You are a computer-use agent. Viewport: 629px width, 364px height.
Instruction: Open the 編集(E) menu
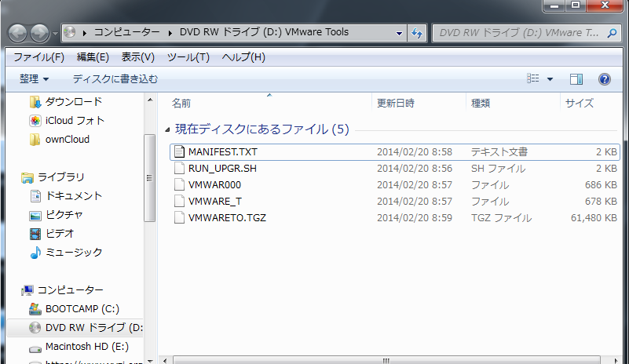coord(93,57)
